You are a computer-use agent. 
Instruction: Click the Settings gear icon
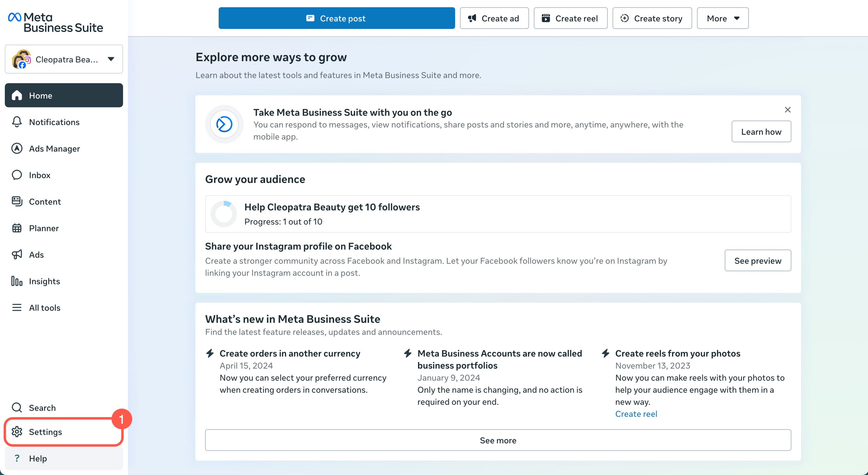[x=17, y=432]
